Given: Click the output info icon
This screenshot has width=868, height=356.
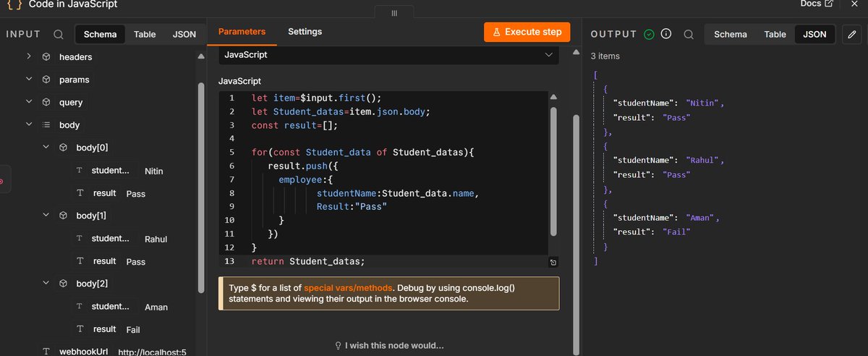Looking at the screenshot, I should pos(666,34).
